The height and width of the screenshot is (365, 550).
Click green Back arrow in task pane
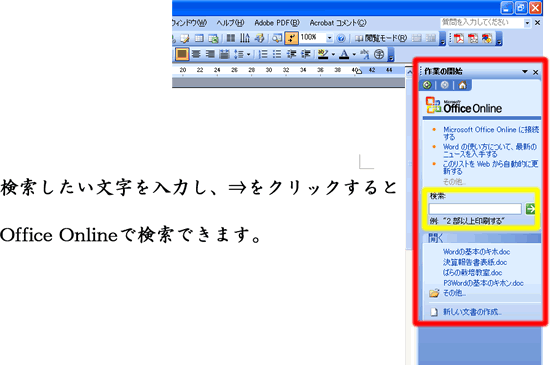point(427,85)
